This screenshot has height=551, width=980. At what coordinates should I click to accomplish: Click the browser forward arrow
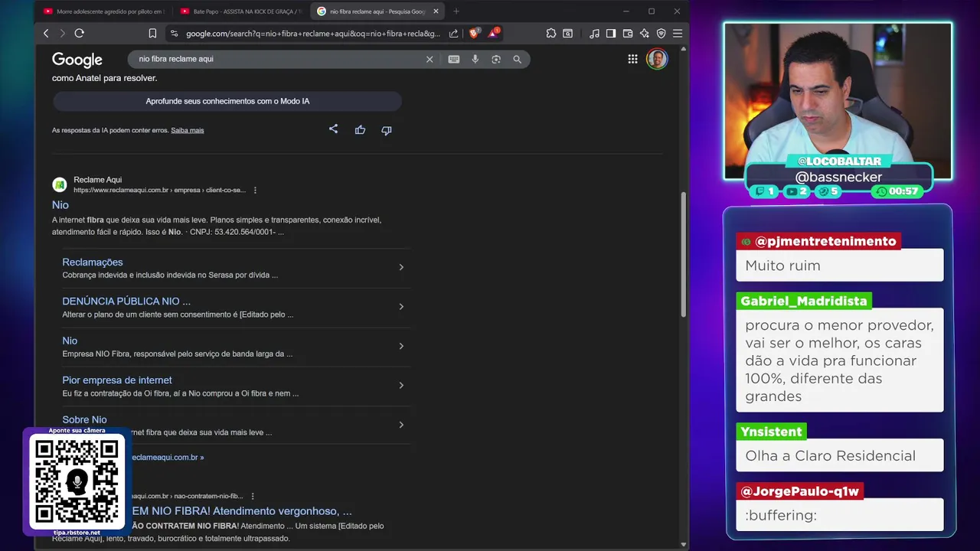coord(62,34)
